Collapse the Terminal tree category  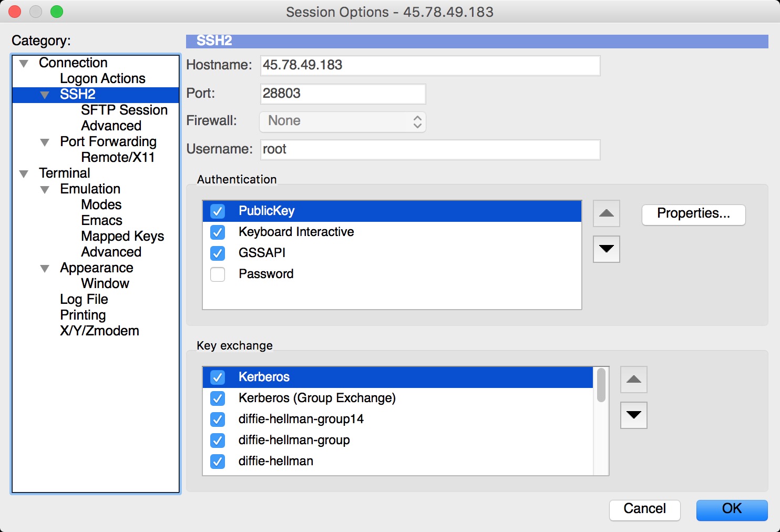[x=24, y=174]
